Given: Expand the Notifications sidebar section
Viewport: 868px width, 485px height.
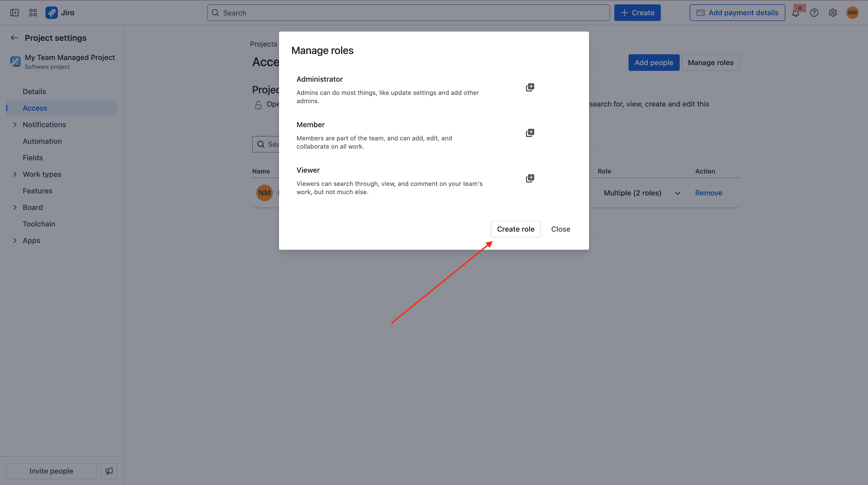Looking at the screenshot, I should 15,125.
